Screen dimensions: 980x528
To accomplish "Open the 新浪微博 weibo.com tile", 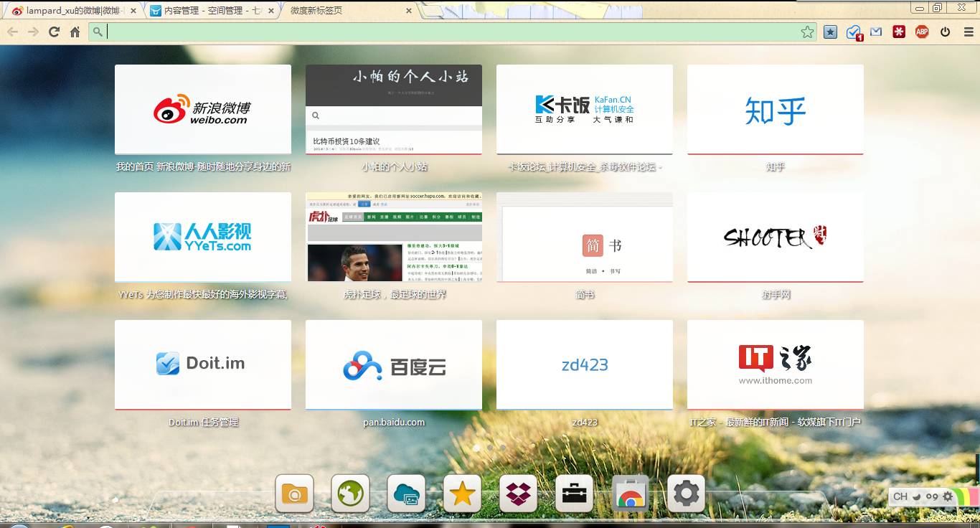I will tap(203, 109).
